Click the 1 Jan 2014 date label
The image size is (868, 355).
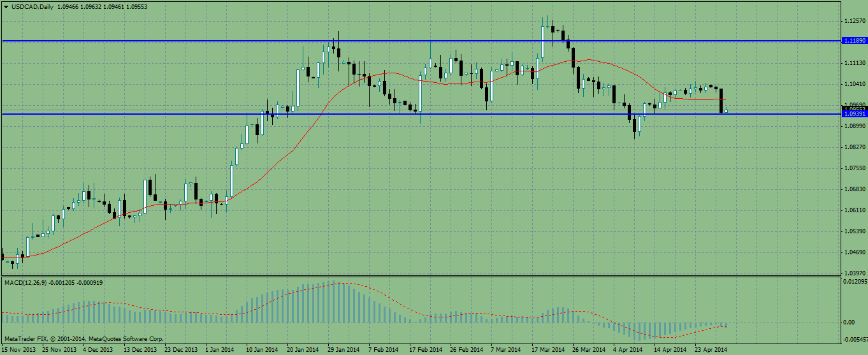click(x=221, y=350)
